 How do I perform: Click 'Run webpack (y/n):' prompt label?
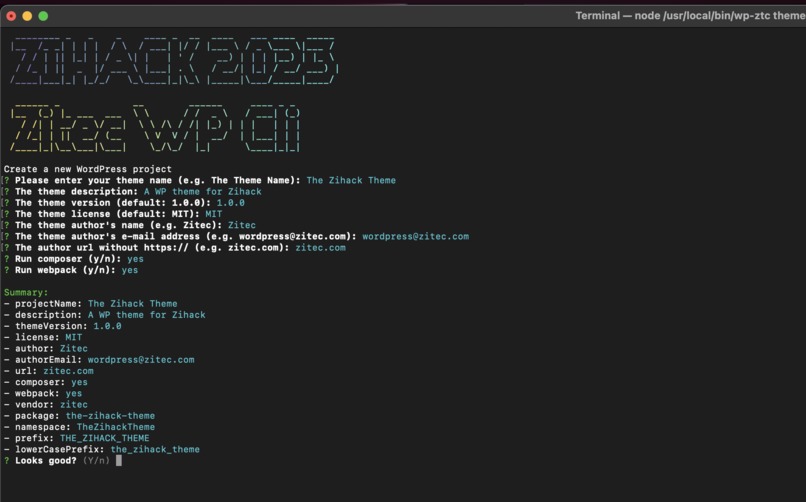(66, 270)
